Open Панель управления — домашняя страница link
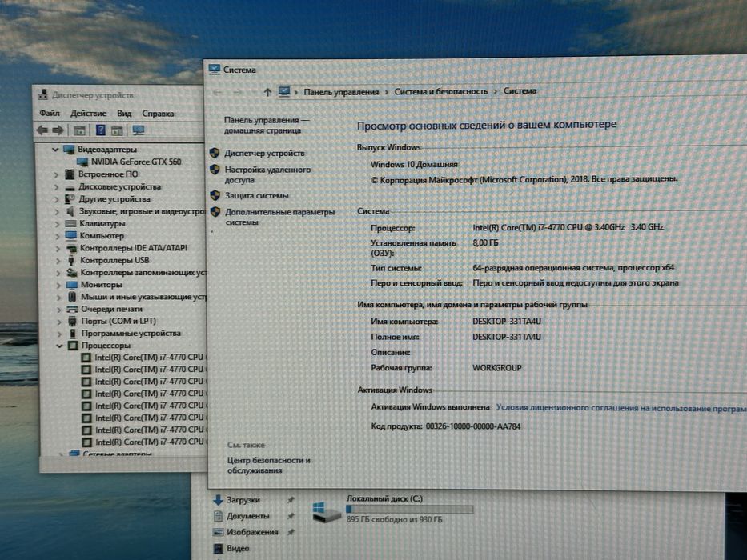This screenshot has height=560, width=747. (267, 126)
